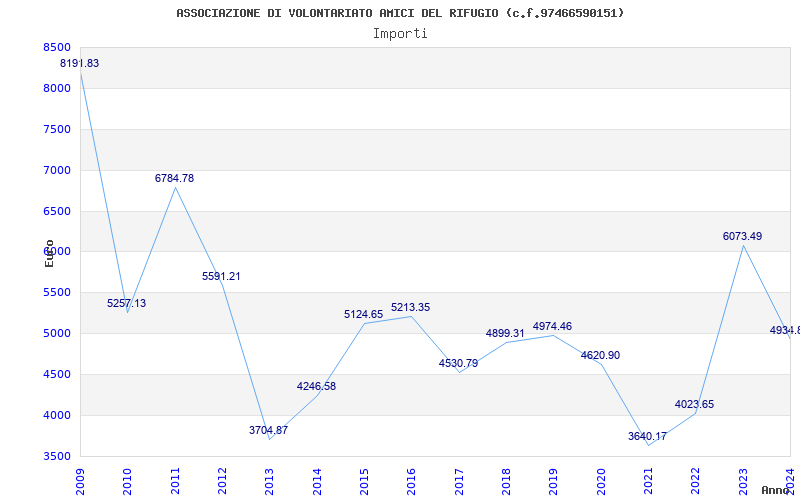The image size is (800, 500).
Task: Select the data label 4530.79
Action: [459, 363]
